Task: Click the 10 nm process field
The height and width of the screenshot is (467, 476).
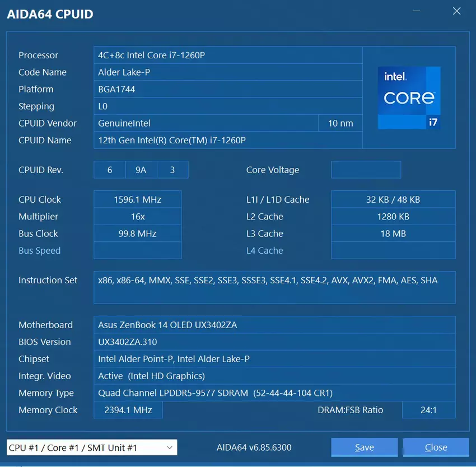Action: (x=340, y=123)
